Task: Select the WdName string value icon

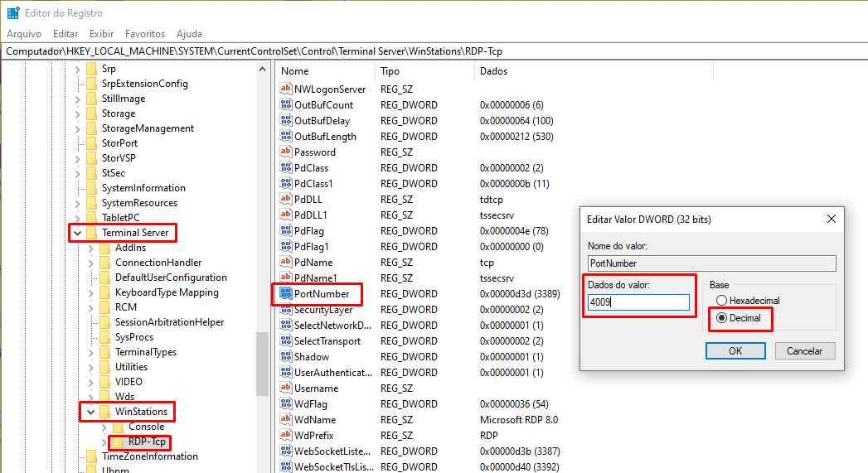Action: [286, 419]
